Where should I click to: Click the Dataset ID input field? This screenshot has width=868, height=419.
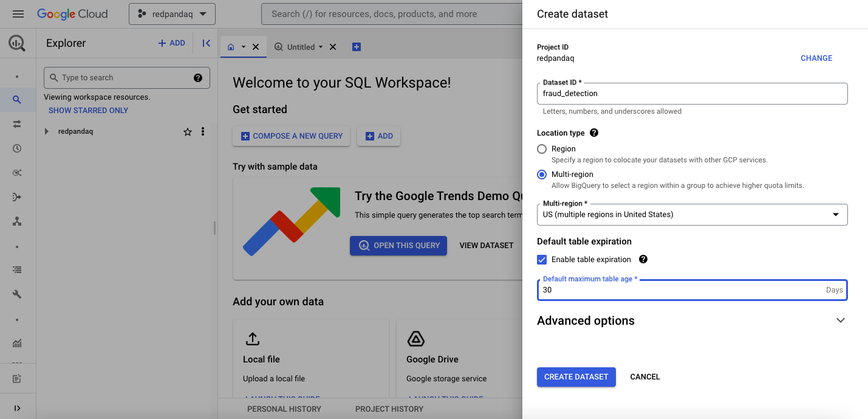(x=692, y=94)
